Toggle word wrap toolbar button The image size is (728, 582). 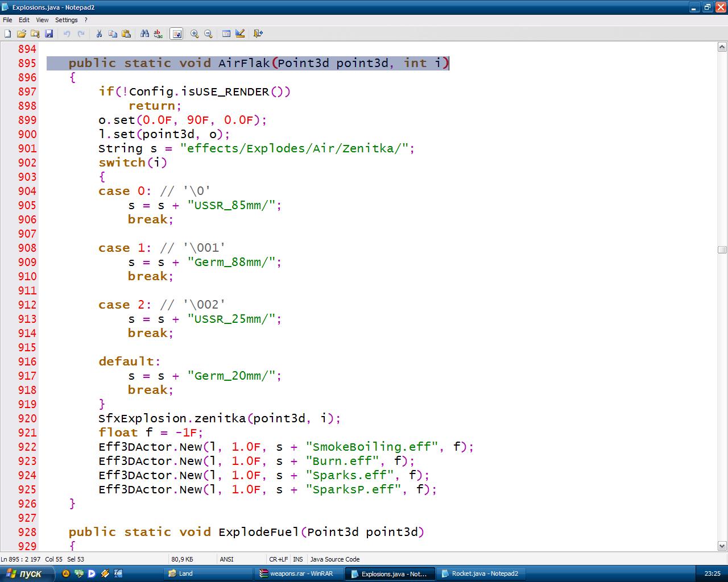(x=176, y=34)
